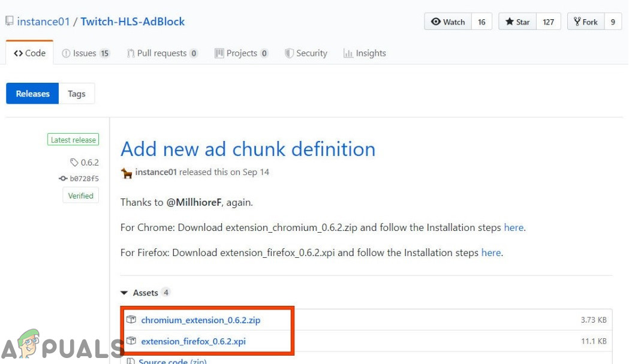
Task: Open the Issues tab
Action: pos(86,53)
